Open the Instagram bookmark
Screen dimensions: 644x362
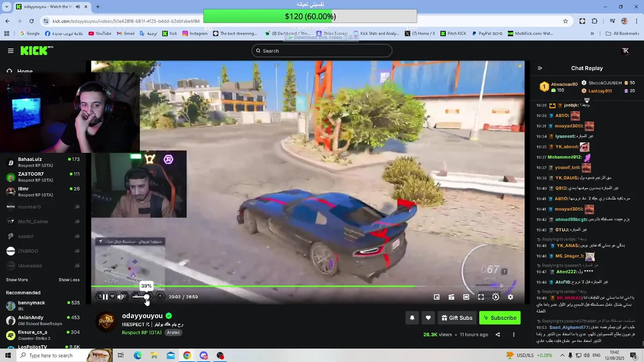tap(195, 34)
